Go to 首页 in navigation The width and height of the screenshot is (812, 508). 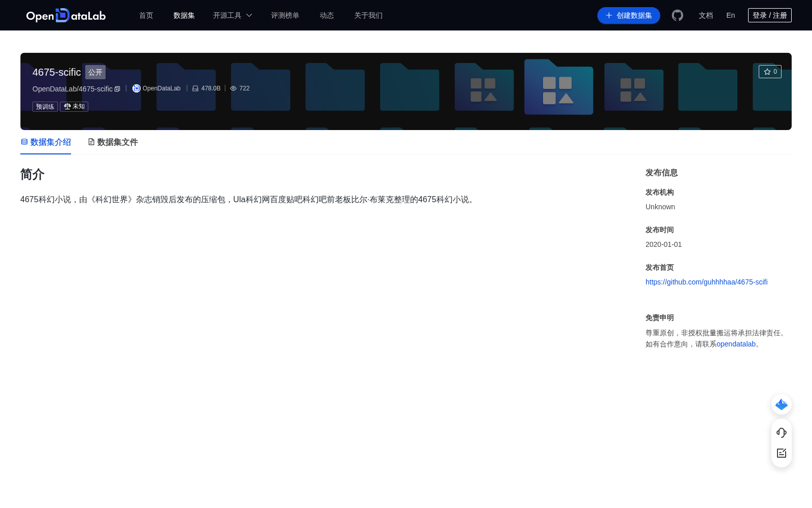146,15
